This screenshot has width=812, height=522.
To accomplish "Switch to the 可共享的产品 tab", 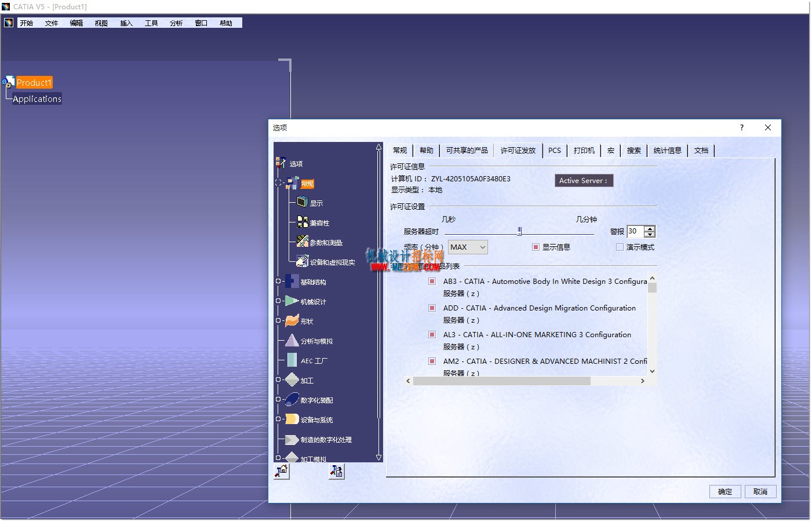I will tap(467, 150).
